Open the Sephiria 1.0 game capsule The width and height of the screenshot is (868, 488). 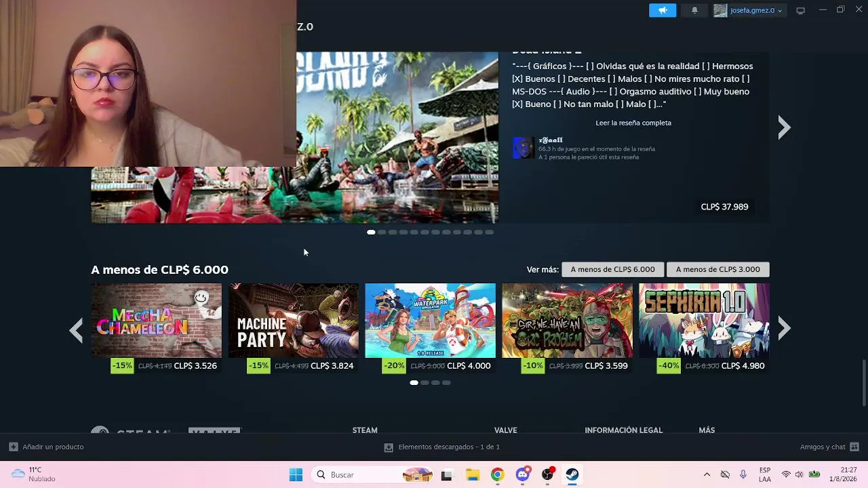click(705, 321)
